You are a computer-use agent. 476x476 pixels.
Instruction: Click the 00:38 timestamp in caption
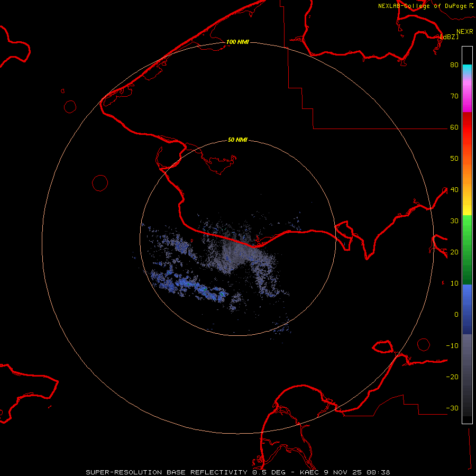(x=378, y=472)
